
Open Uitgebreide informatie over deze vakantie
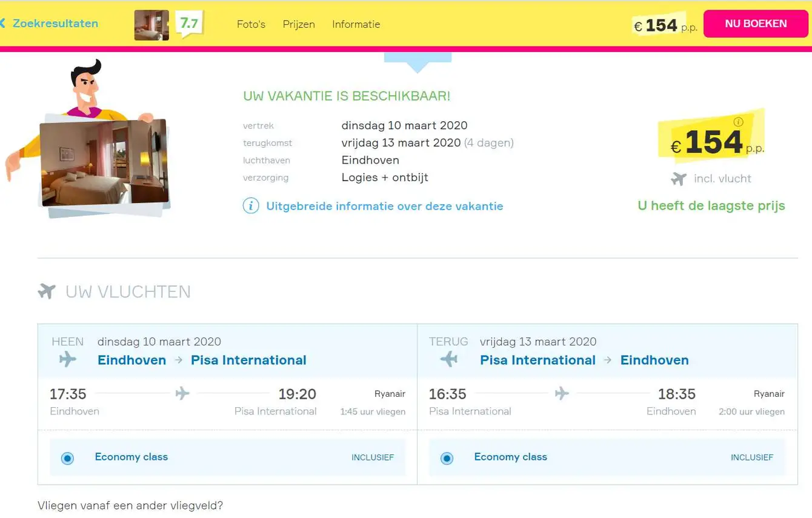(x=385, y=206)
